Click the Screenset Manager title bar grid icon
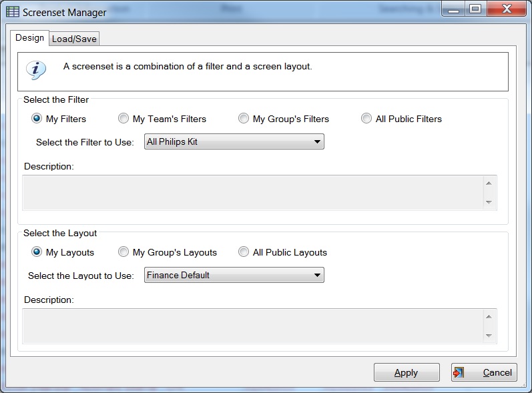The width and height of the screenshot is (532, 393). (x=13, y=12)
